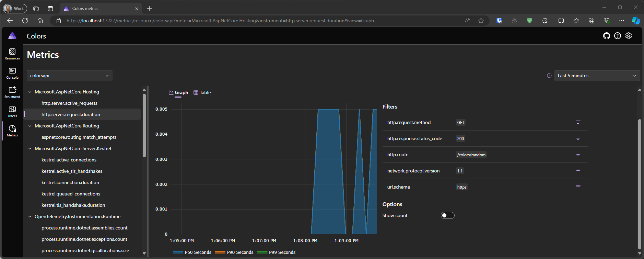Open the help question mark icon
644x259 pixels.
pyautogui.click(x=617, y=36)
